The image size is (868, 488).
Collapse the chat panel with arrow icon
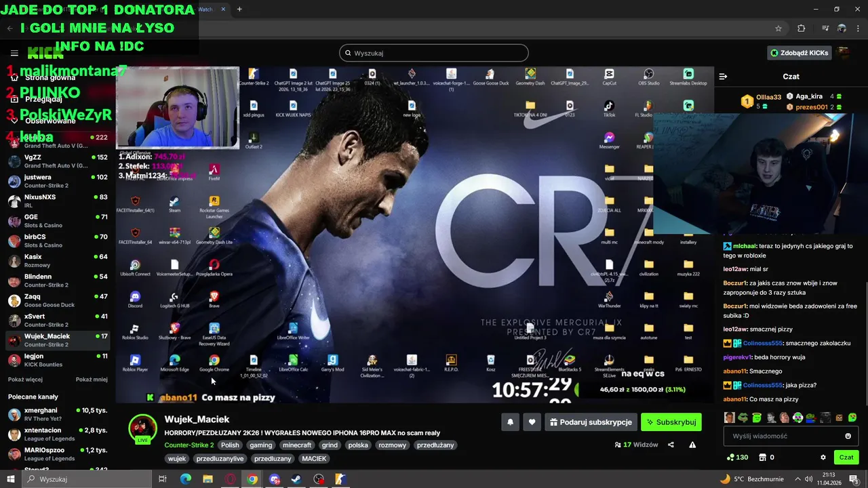pyautogui.click(x=723, y=77)
